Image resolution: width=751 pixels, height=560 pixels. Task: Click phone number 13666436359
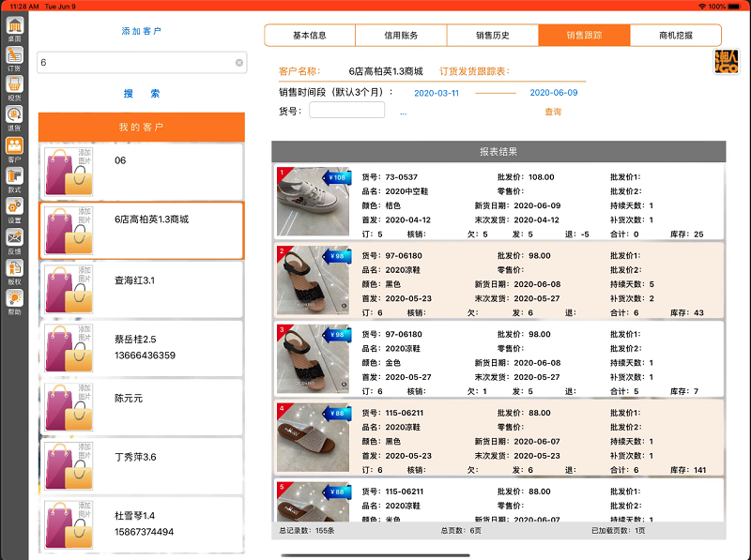click(145, 356)
